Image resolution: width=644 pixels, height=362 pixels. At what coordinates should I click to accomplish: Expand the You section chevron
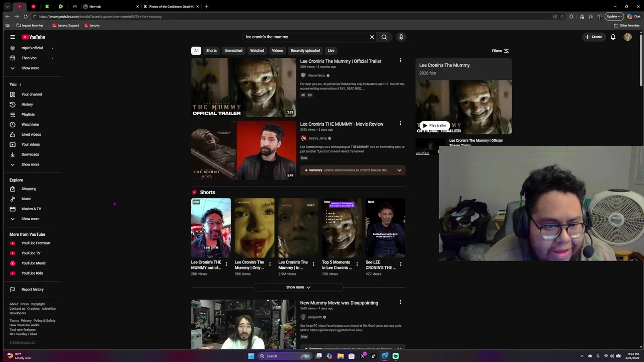20,84
